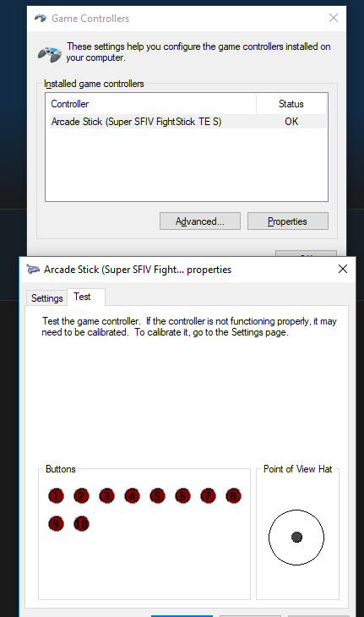Screen dimensions: 364x617
Task: Click the Point of View Hat center dot
Action: pyautogui.click(x=296, y=537)
